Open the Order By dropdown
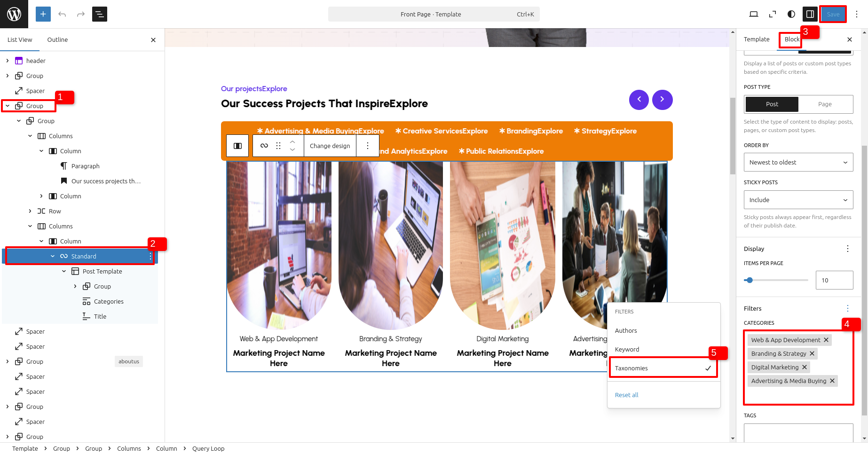The image size is (868, 454). click(x=798, y=162)
